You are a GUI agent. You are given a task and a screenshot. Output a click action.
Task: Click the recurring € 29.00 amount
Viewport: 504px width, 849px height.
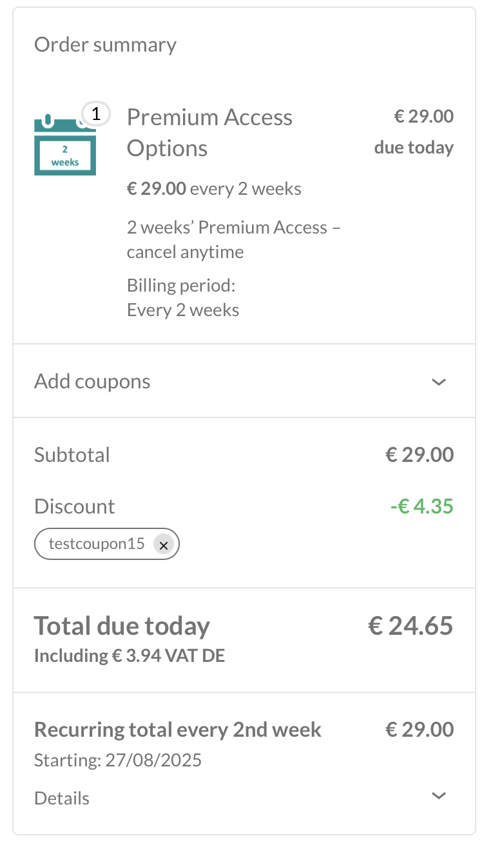[x=420, y=730]
